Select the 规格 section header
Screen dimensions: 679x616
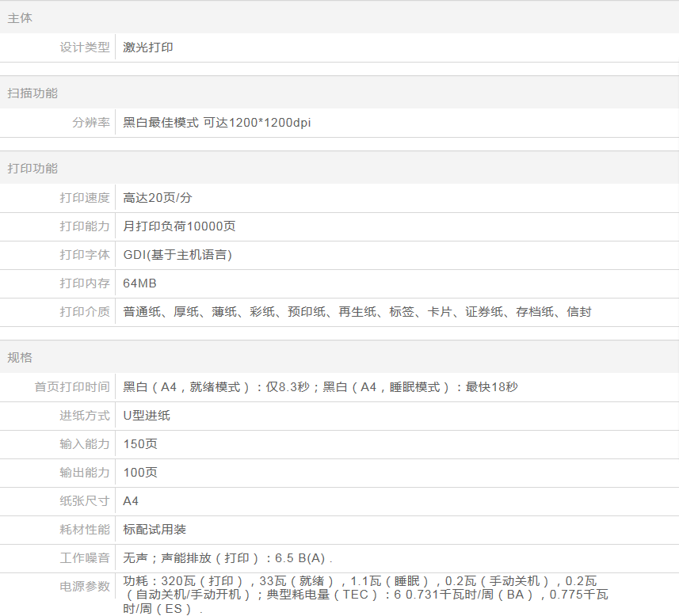pyautogui.click(x=20, y=357)
